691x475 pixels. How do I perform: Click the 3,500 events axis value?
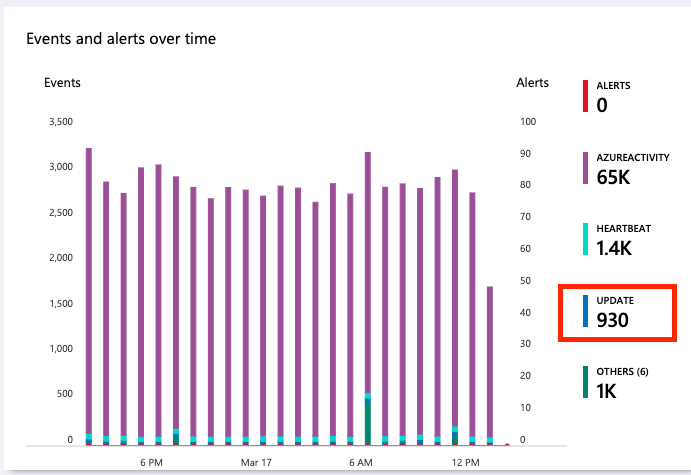tap(61, 122)
